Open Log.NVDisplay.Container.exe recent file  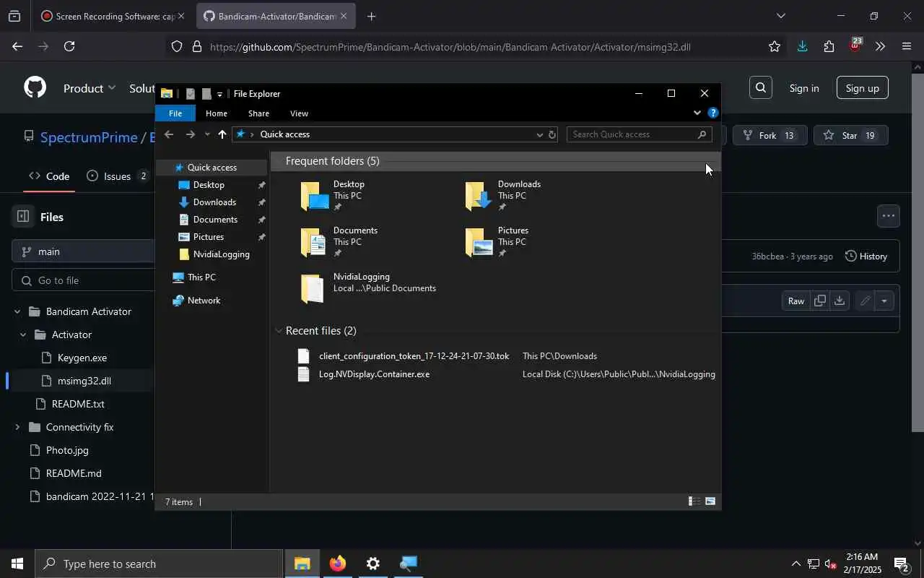pos(374,374)
